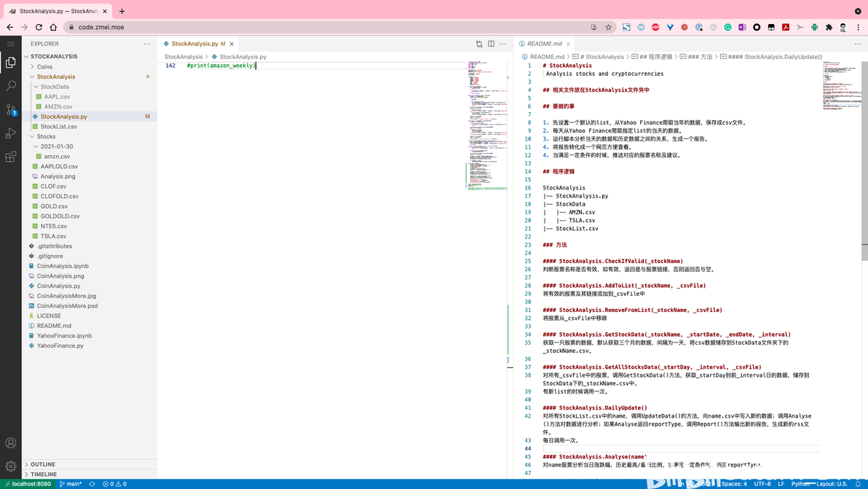Open the Extensions view
Screen dimensions: 868x489
point(10,157)
